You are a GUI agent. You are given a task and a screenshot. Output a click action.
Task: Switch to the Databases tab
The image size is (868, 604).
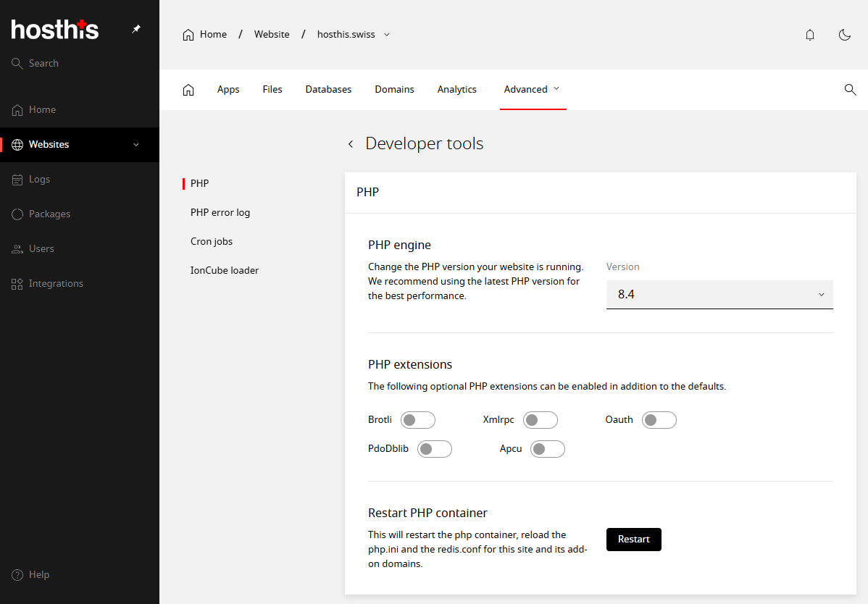pyautogui.click(x=328, y=89)
